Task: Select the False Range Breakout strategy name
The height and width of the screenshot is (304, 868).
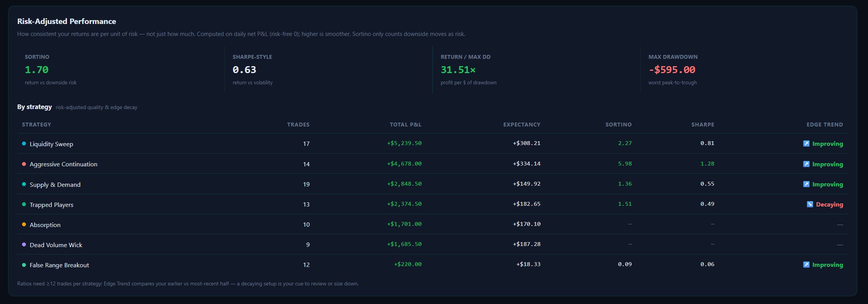Action: (59, 265)
